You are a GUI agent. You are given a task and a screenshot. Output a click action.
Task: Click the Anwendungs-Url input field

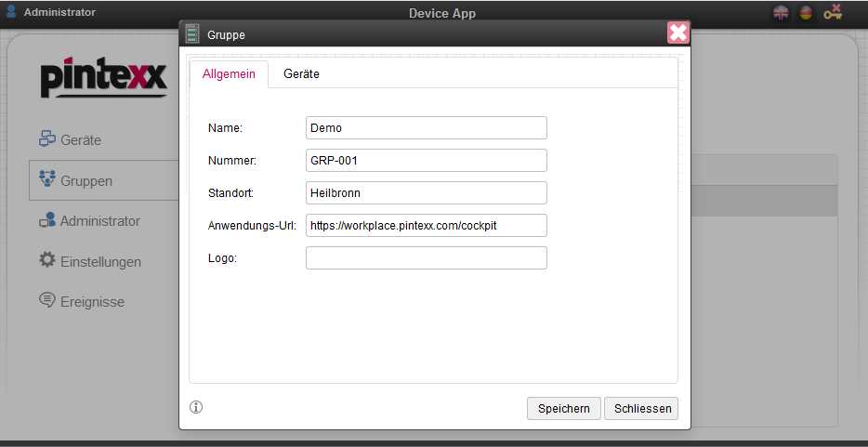click(426, 225)
